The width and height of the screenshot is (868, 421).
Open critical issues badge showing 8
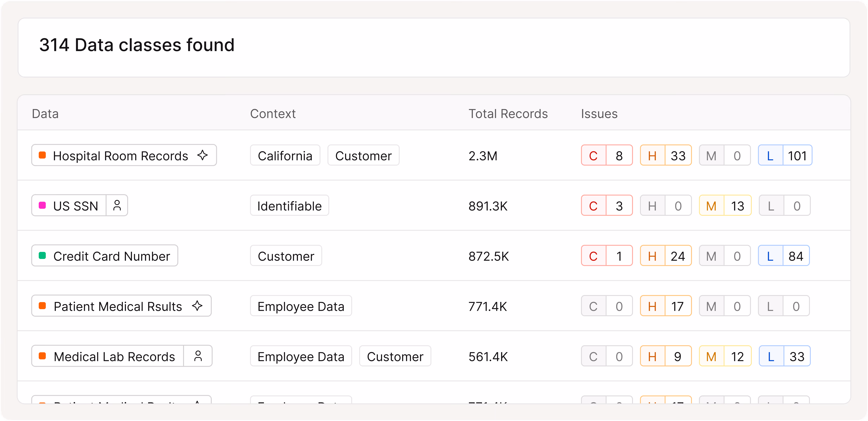pos(607,156)
